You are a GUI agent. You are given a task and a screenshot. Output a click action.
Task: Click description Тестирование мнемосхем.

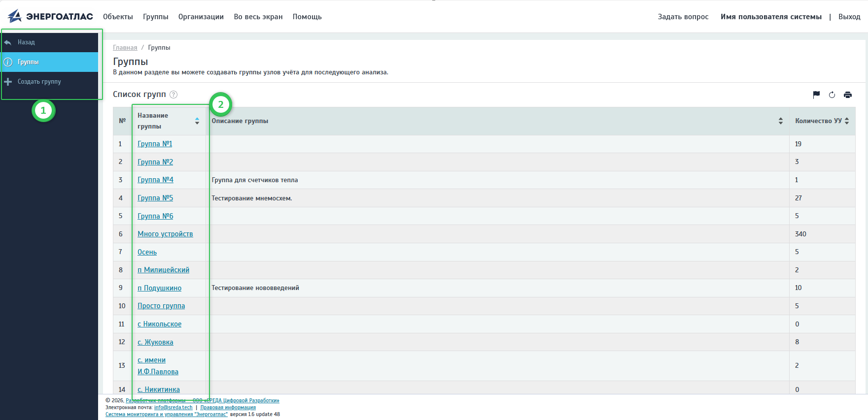(252, 198)
